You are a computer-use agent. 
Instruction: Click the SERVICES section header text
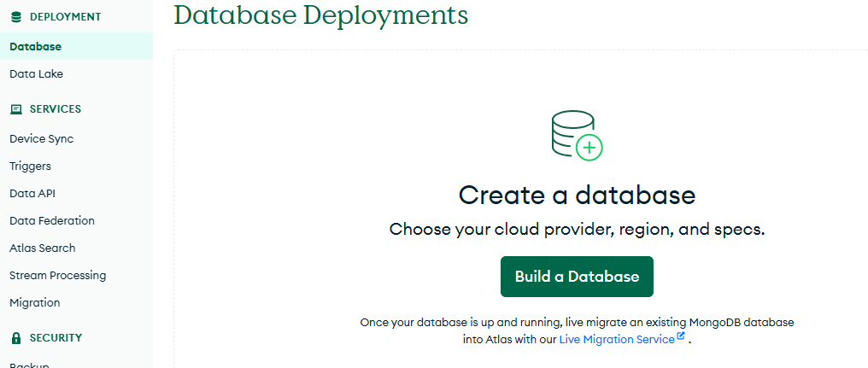56,109
